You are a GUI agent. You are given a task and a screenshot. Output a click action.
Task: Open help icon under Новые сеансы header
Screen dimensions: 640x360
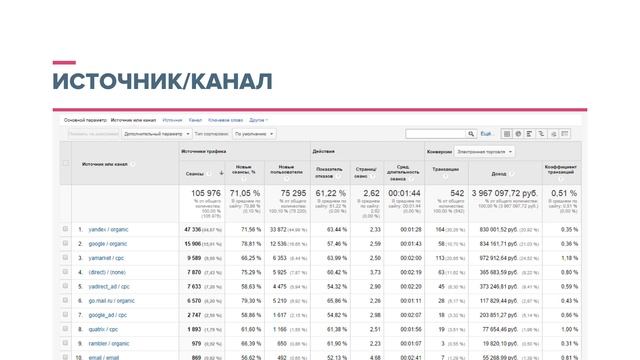pyautogui.click(x=244, y=179)
